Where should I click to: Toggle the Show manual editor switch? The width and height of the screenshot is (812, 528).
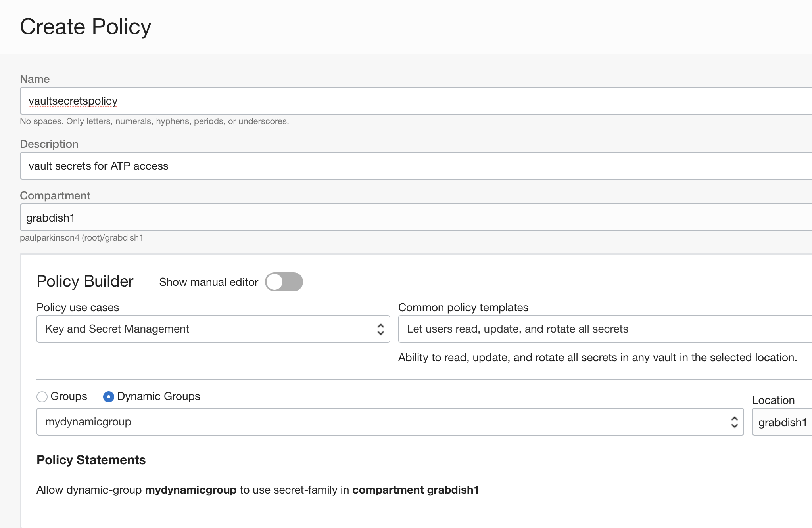284,282
